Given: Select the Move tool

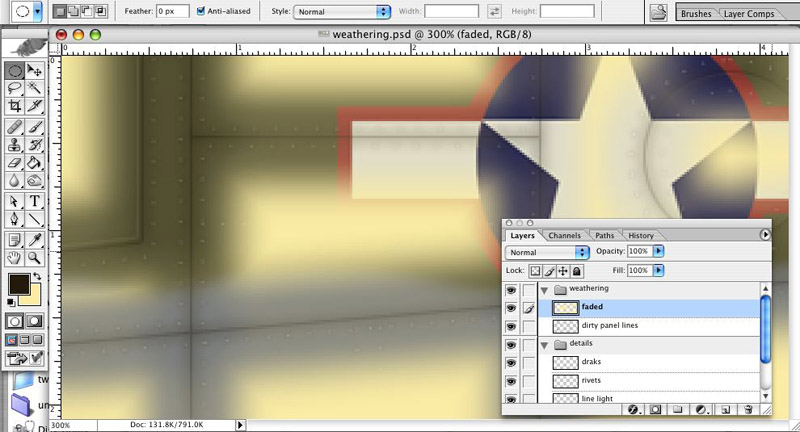Looking at the screenshot, I should point(34,70).
